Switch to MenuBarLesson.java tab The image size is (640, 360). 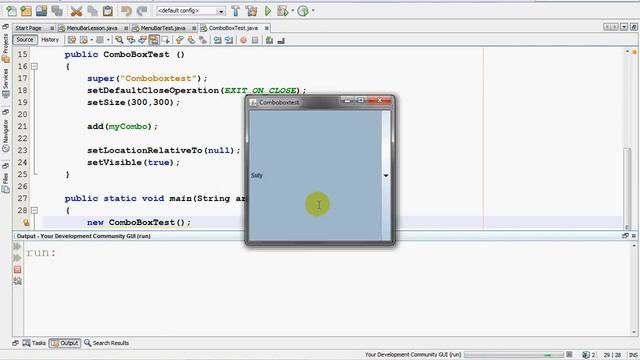pos(93,28)
